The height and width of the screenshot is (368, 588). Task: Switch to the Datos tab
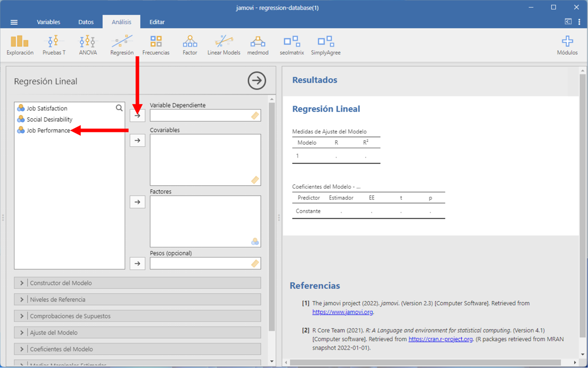point(86,22)
